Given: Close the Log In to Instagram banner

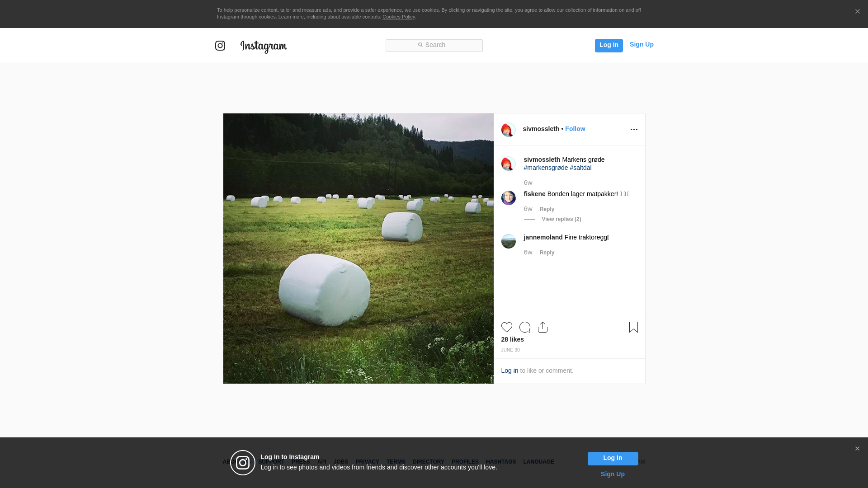Looking at the screenshot, I should [x=857, y=449].
